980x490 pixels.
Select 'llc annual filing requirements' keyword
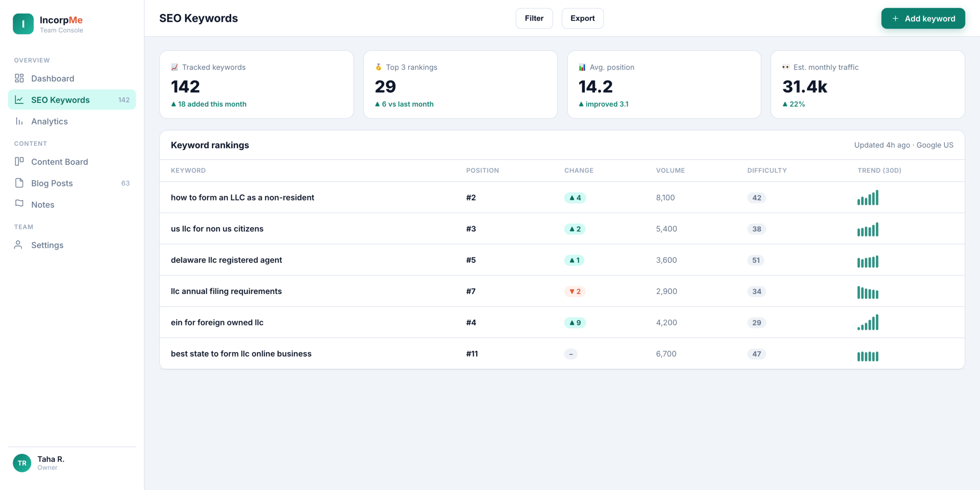[226, 291]
